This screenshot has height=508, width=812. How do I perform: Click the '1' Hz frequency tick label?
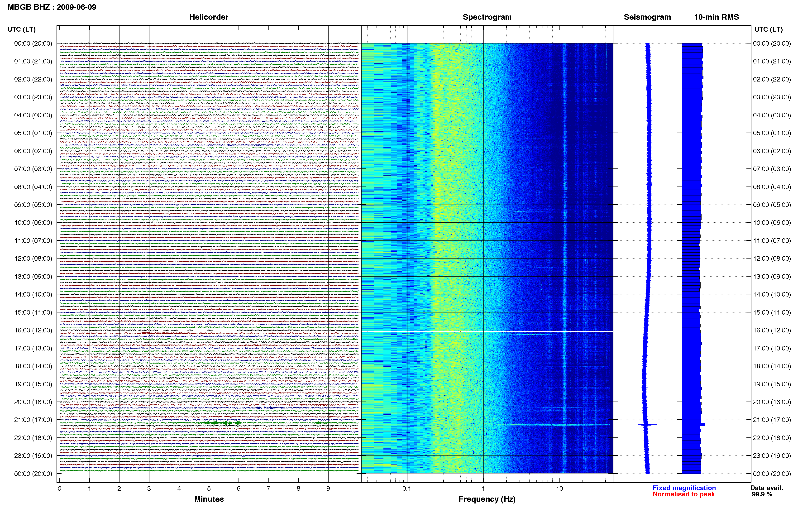click(x=483, y=489)
